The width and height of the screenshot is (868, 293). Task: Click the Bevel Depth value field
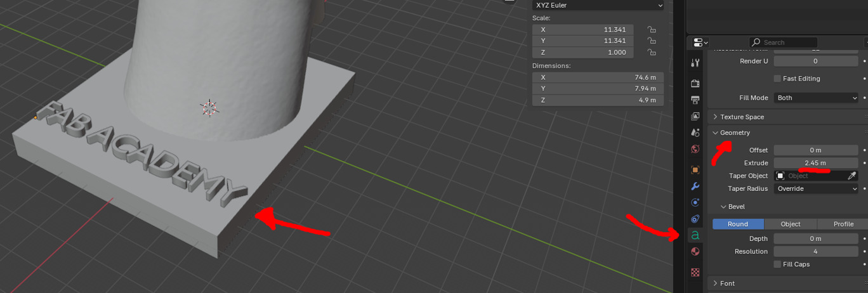(816, 239)
